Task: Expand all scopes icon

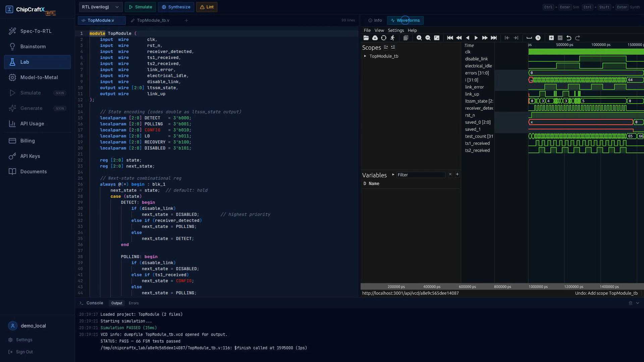Action: (x=386, y=47)
